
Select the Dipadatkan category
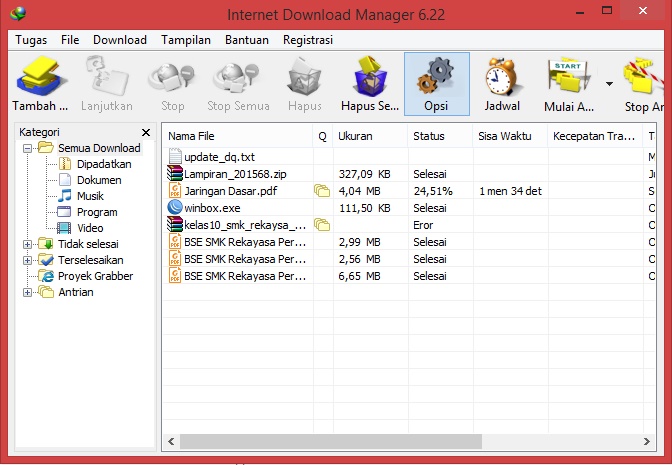click(104, 164)
